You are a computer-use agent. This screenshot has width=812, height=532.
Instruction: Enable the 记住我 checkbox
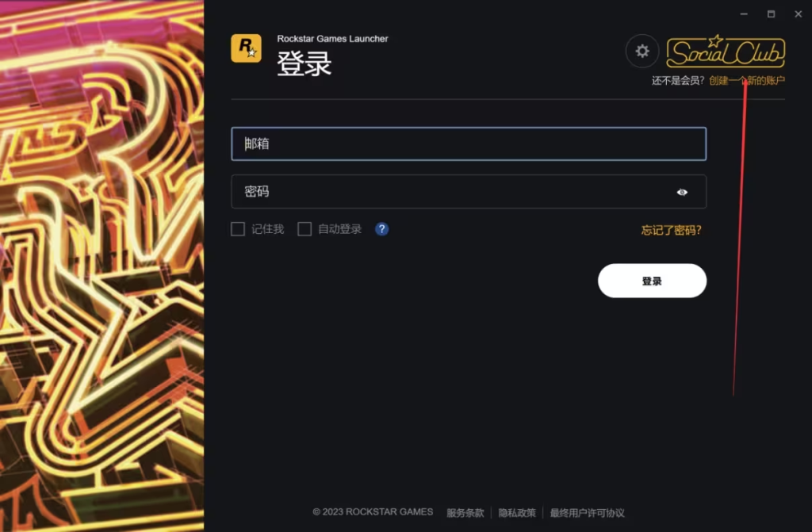[238, 229]
